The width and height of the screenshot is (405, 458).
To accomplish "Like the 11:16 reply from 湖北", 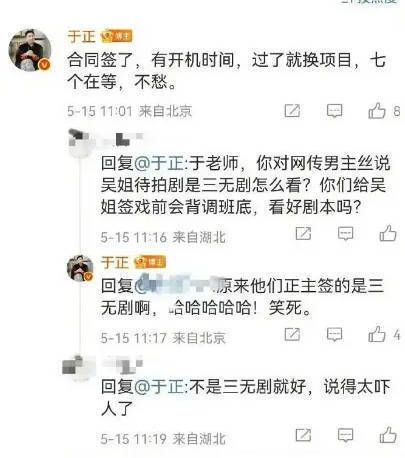I will coord(388,233).
